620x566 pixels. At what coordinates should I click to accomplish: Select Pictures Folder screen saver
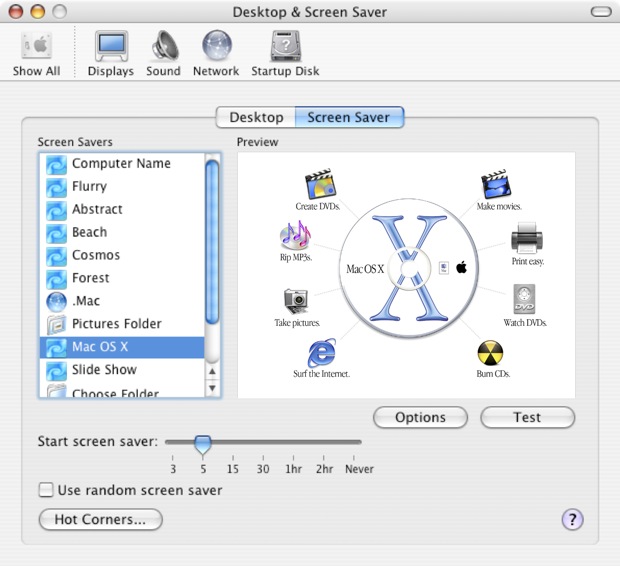coord(122,324)
